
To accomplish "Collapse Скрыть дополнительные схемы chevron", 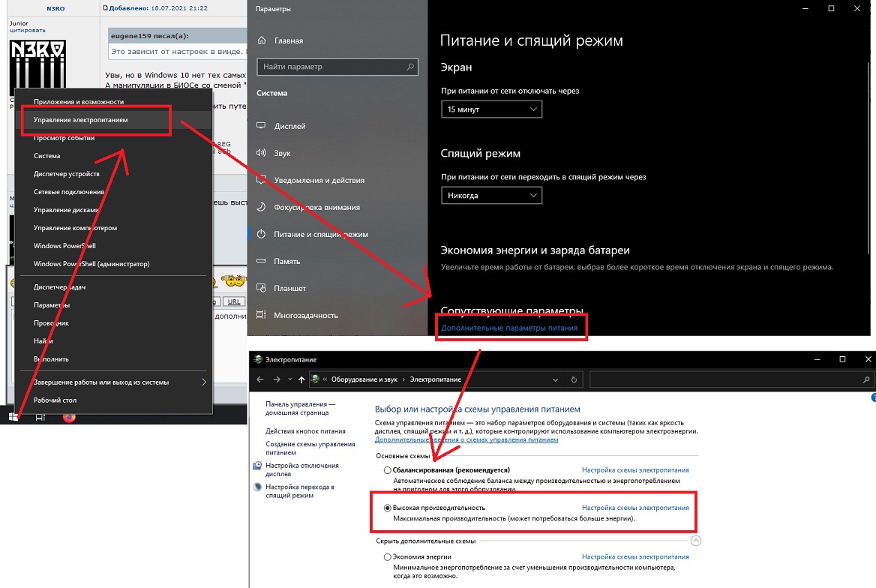I will click(695, 541).
